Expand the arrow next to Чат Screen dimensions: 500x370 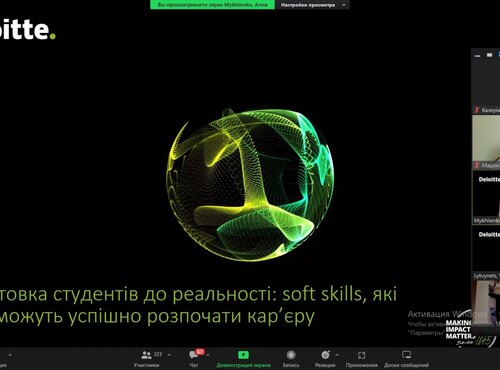pyautogui.click(x=208, y=355)
